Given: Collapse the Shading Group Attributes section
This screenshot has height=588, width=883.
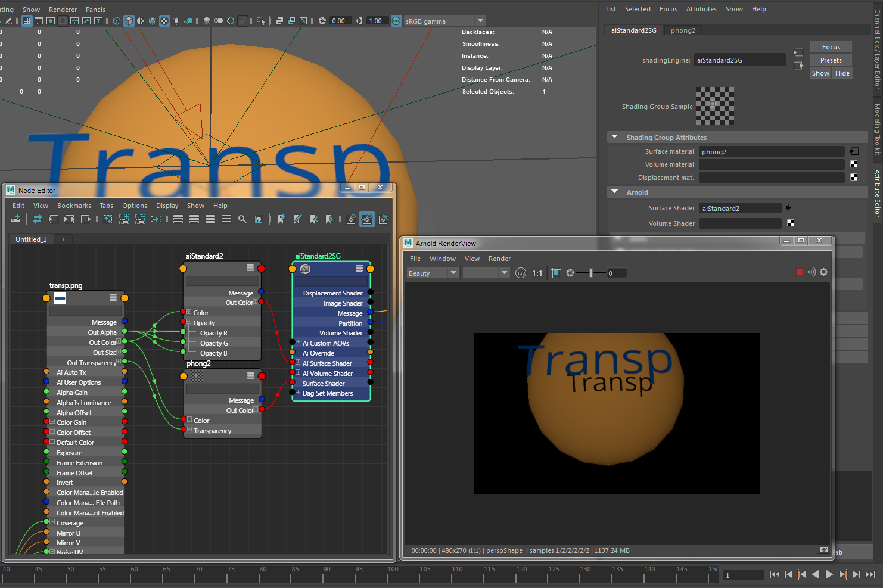Looking at the screenshot, I should [615, 137].
